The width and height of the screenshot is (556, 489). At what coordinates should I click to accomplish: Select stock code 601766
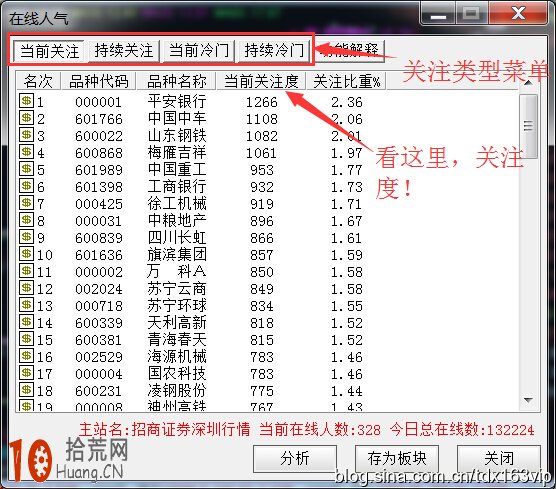coord(99,119)
